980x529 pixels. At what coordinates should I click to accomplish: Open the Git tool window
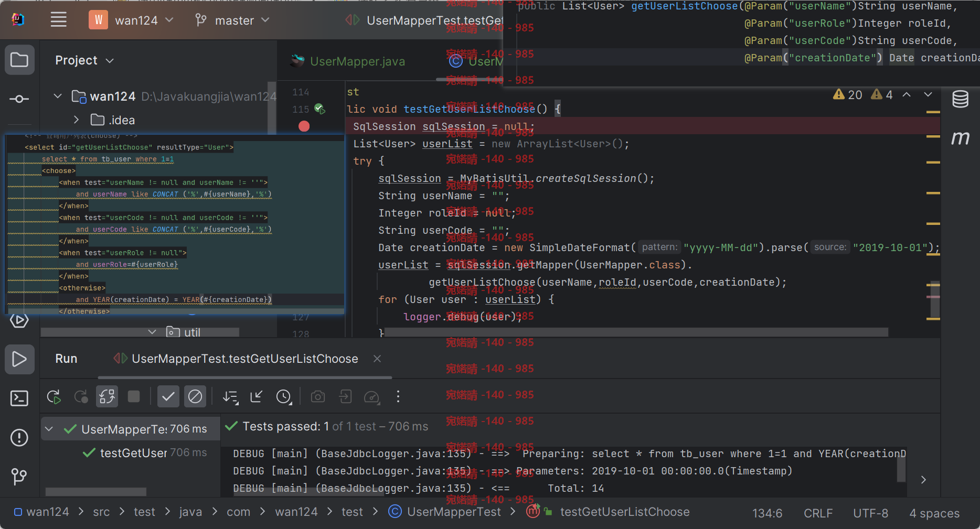(x=19, y=476)
